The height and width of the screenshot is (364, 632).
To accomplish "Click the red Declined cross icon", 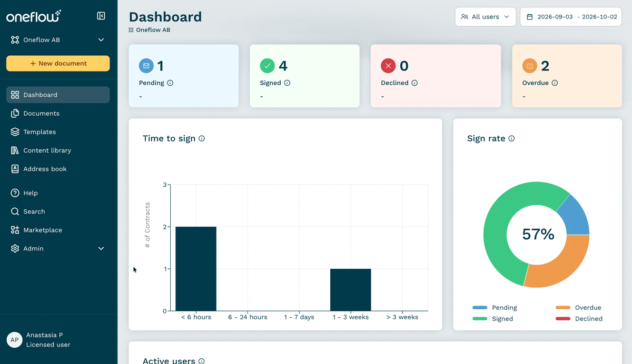I will tap(388, 66).
